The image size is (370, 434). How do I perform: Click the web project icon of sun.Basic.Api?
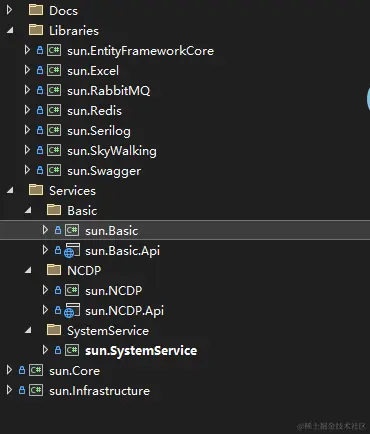(x=72, y=250)
